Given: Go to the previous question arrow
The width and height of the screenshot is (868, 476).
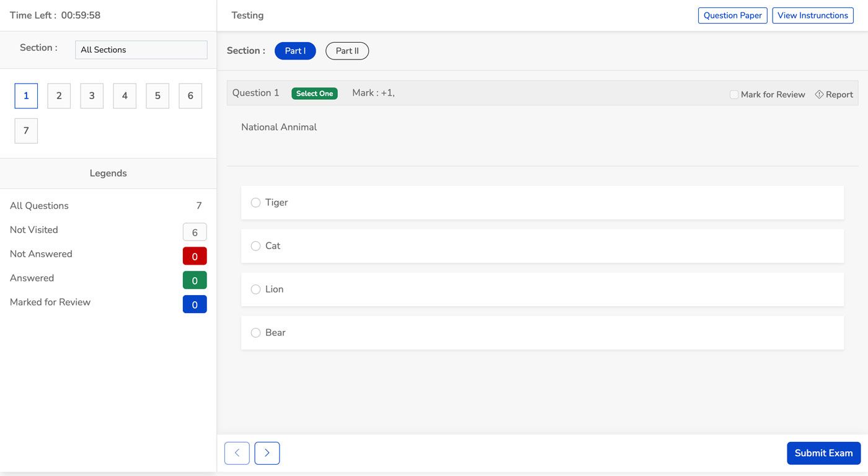Looking at the screenshot, I should tap(237, 453).
